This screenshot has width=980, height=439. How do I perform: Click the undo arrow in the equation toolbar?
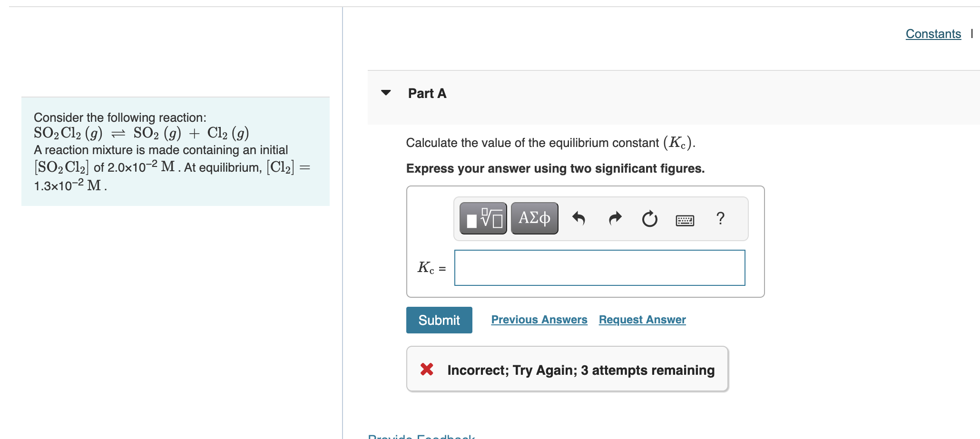578,218
